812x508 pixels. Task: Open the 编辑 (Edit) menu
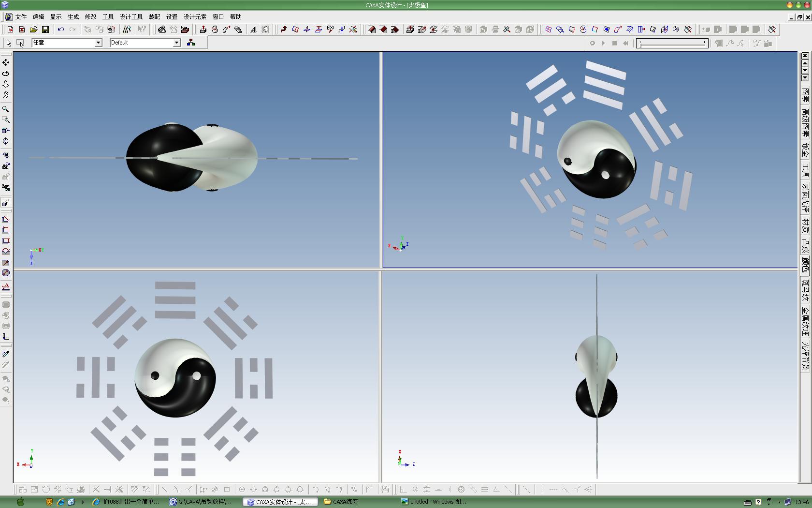[x=38, y=16]
